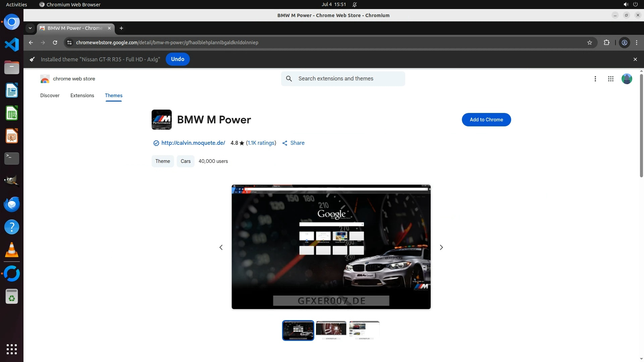
Task: Open Google apps grid
Action: pos(610,79)
